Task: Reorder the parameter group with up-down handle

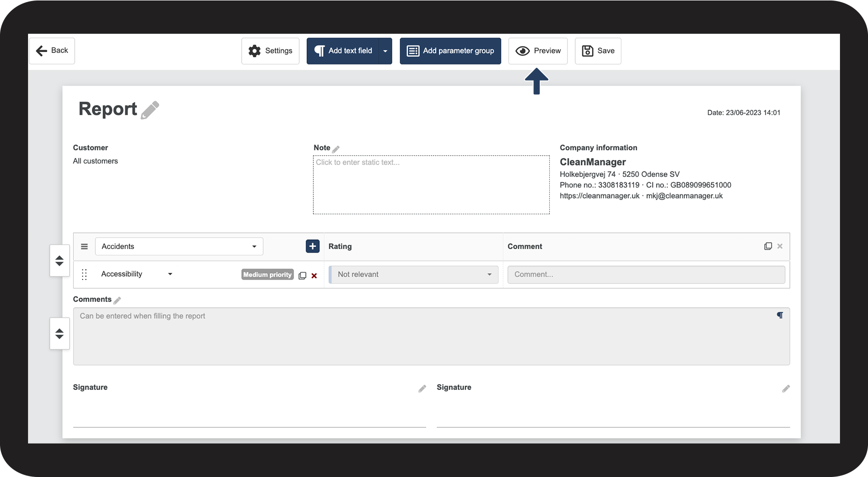Action: (x=59, y=260)
